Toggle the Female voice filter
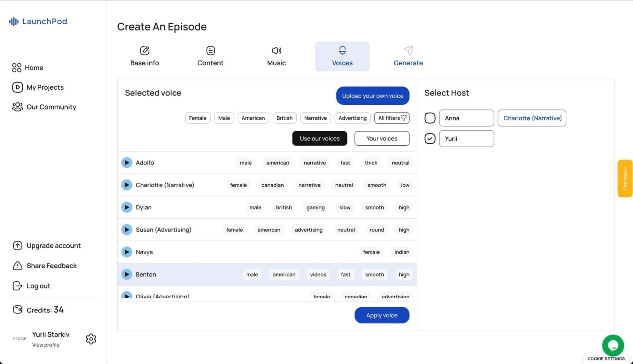This screenshot has width=633, height=364. pos(197,118)
